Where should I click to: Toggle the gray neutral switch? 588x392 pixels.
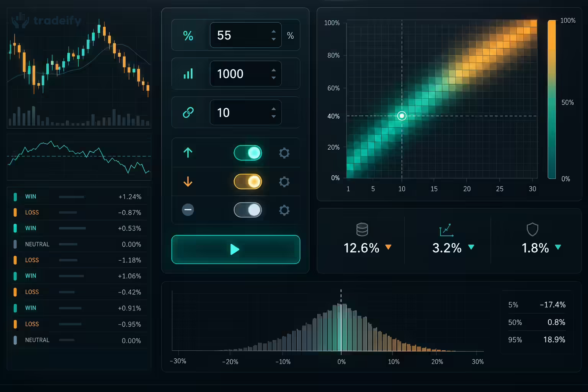248,210
